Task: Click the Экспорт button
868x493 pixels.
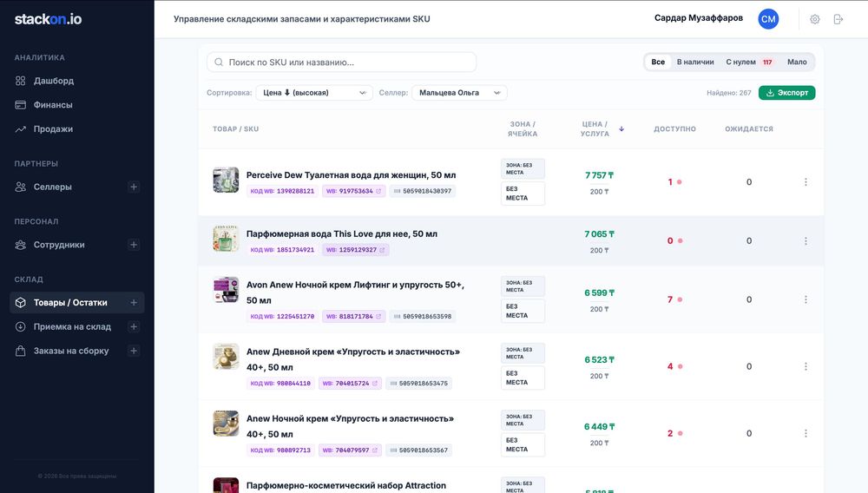Action: [786, 93]
